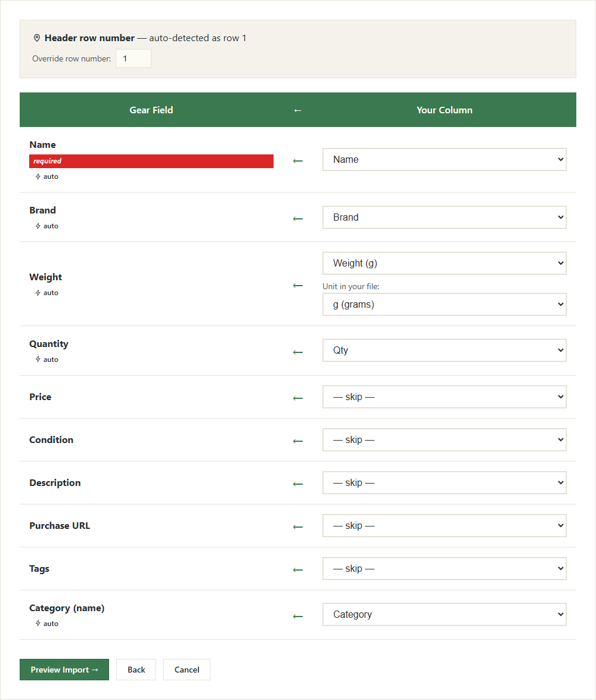Open the Purchase URL row skip dropdown
The width and height of the screenshot is (596, 700).
445,525
